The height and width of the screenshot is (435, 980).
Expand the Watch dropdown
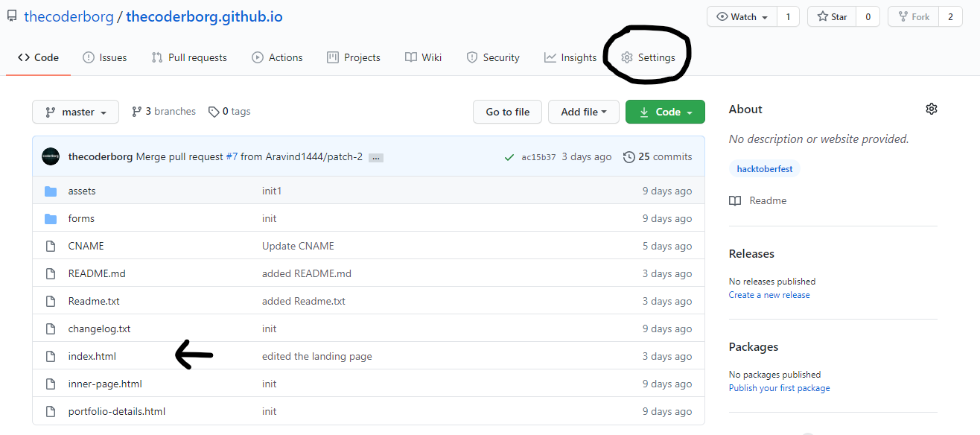click(x=742, y=16)
